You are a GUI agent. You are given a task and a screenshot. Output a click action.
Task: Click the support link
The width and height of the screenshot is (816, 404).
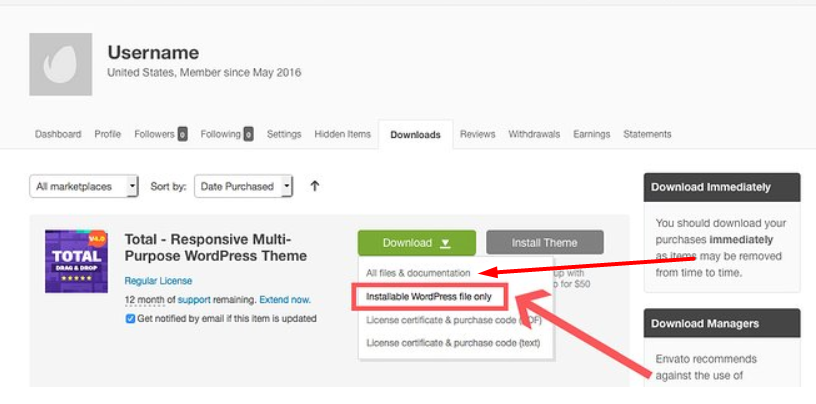[194, 300]
